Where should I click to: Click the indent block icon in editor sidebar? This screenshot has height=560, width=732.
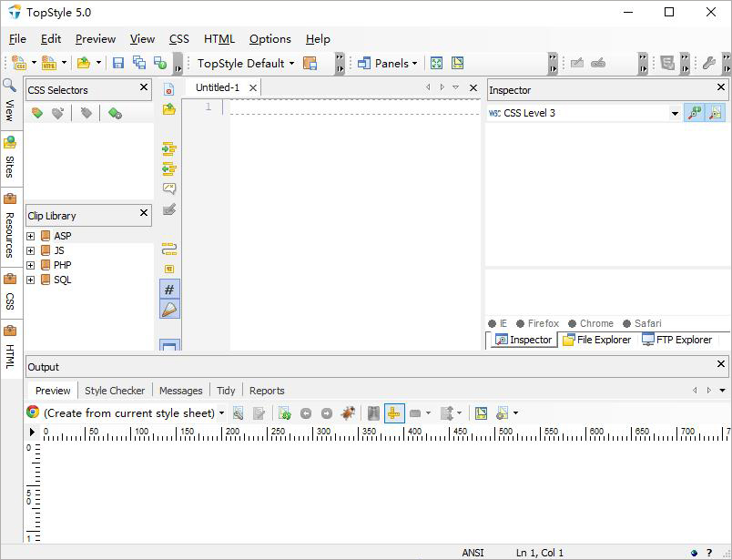pos(169,149)
